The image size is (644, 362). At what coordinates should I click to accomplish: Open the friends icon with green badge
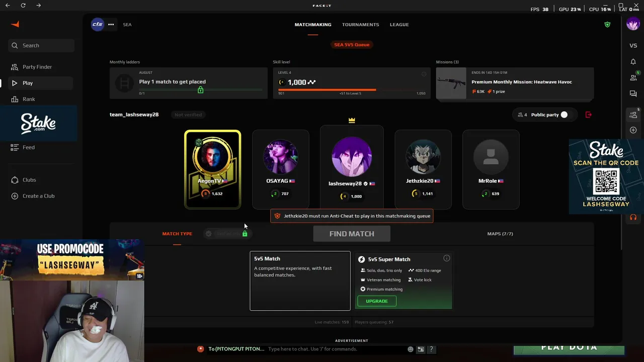click(633, 77)
